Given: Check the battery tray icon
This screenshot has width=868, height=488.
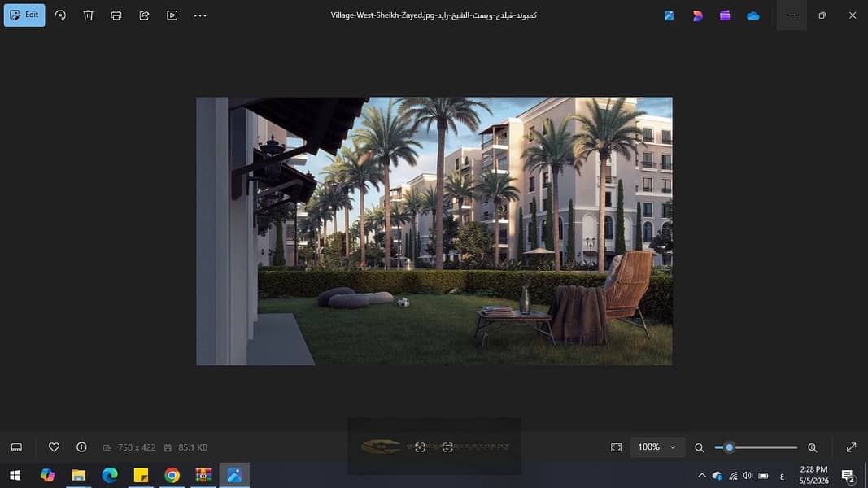Looking at the screenshot, I should click(763, 475).
